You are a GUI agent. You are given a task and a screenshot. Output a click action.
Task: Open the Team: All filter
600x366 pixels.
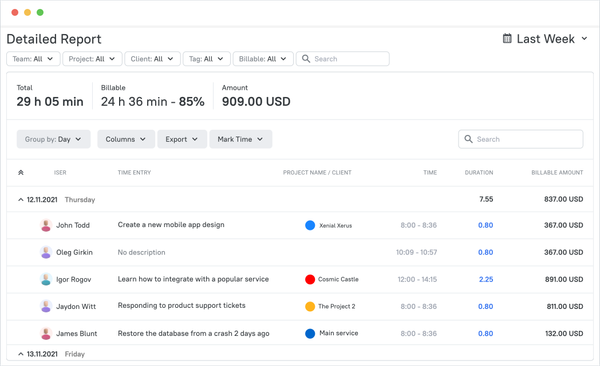[33, 59]
